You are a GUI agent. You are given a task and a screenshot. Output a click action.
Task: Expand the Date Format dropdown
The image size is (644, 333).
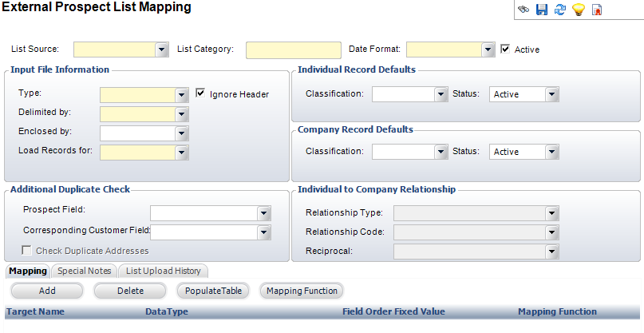point(488,50)
